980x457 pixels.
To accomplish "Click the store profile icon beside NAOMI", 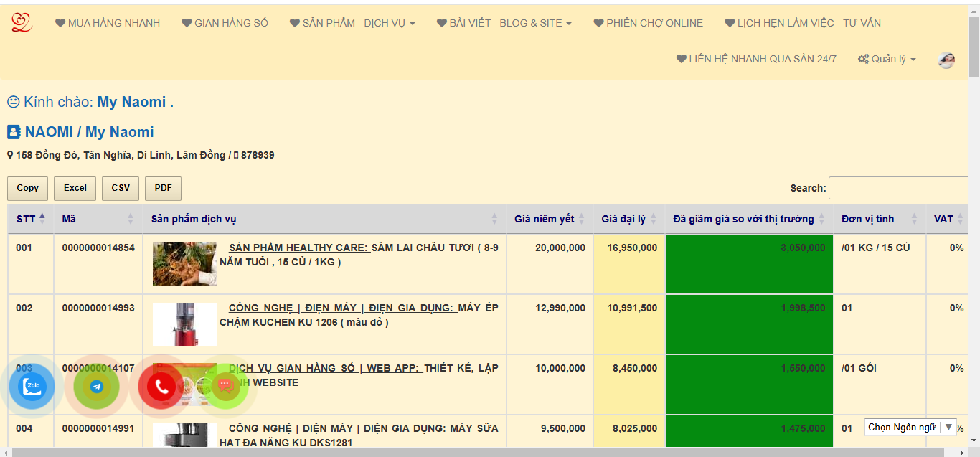I will point(14,132).
